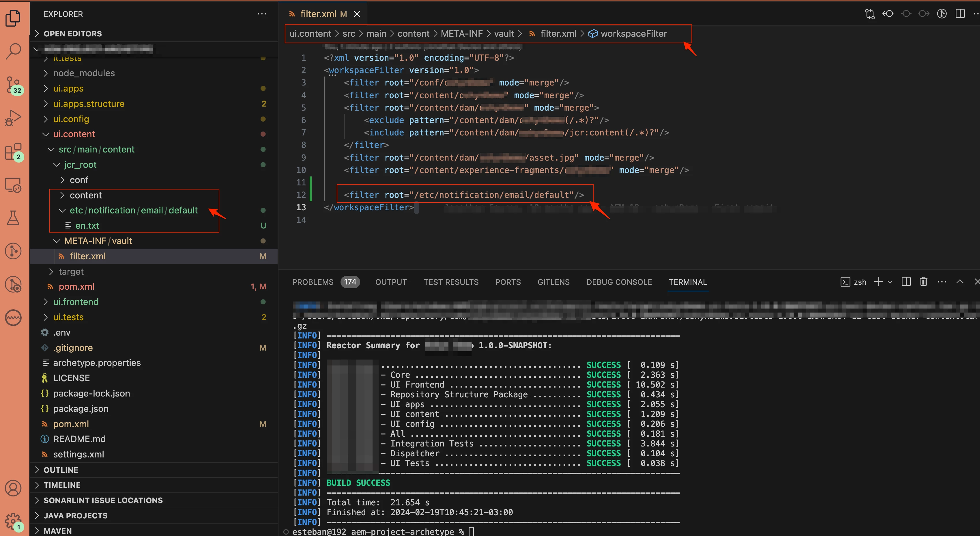Open Run and Debug view
Image resolution: width=980 pixels, height=536 pixels.
[13, 118]
